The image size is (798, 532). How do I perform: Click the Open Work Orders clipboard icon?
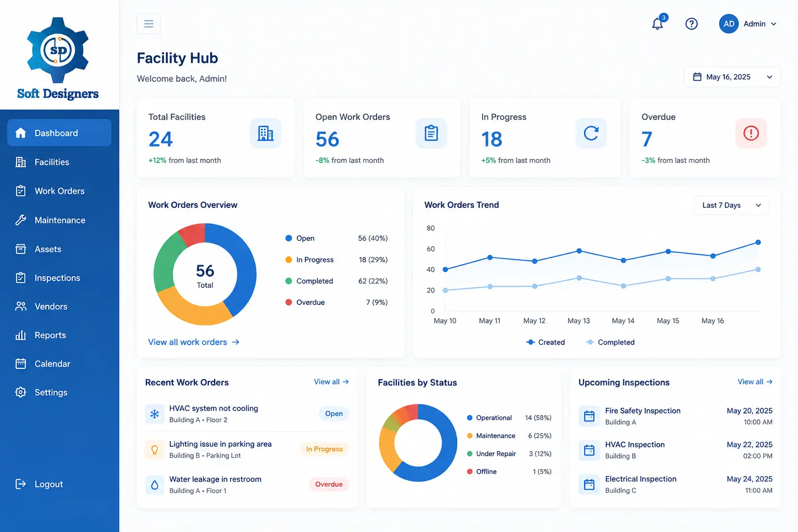point(431,134)
